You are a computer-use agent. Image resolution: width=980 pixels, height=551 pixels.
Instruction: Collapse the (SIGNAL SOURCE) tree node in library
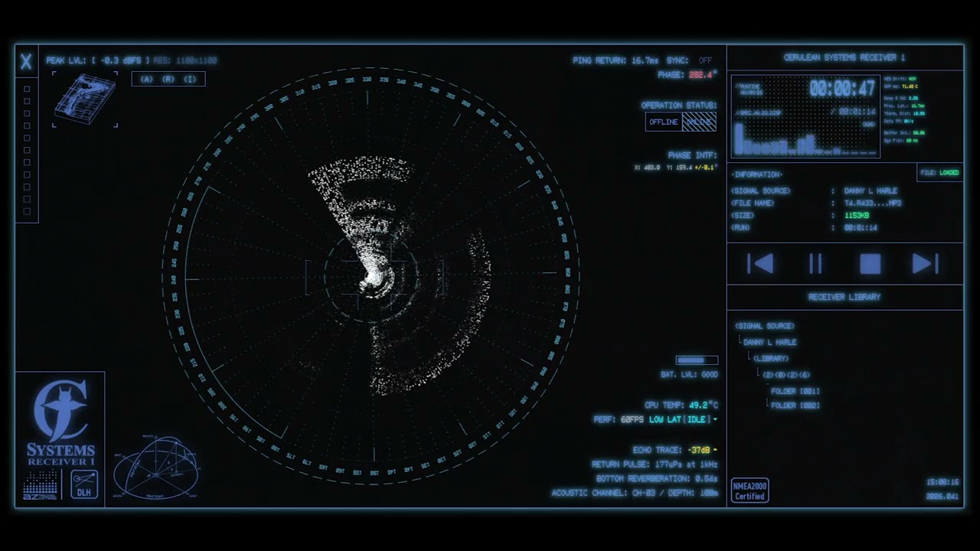pos(764,326)
